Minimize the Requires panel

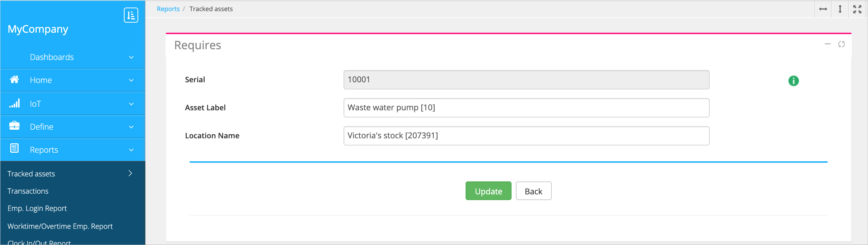(827, 44)
